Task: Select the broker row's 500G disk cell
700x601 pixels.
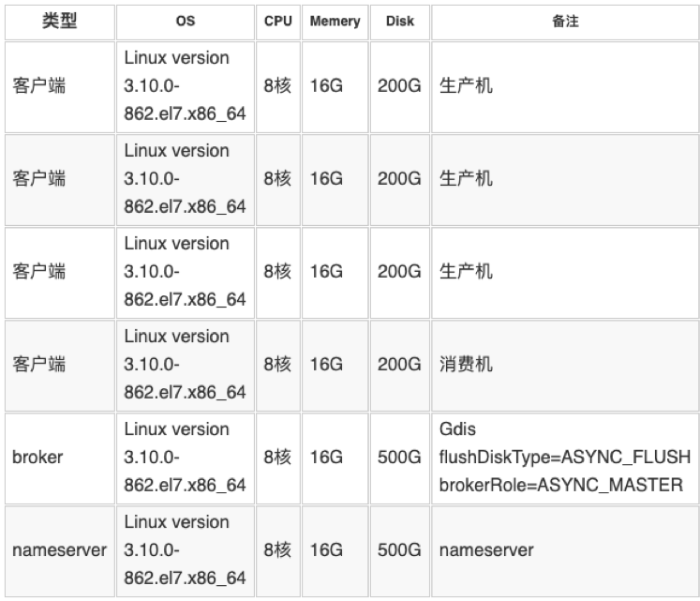Action: click(399, 458)
